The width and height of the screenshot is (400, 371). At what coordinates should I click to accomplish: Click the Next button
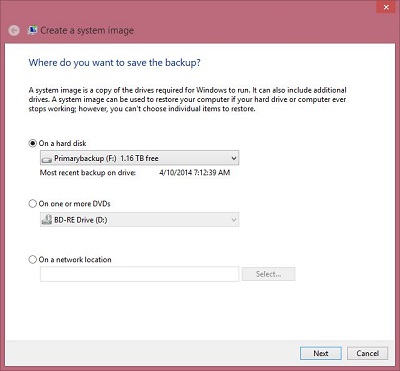pos(321,353)
